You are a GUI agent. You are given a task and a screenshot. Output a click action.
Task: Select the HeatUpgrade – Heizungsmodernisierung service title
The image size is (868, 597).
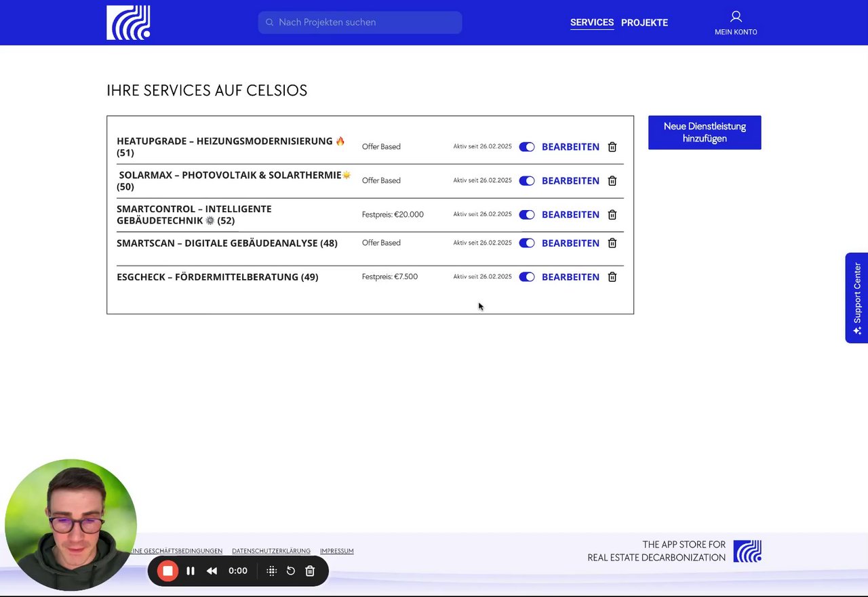coord(231,147)
